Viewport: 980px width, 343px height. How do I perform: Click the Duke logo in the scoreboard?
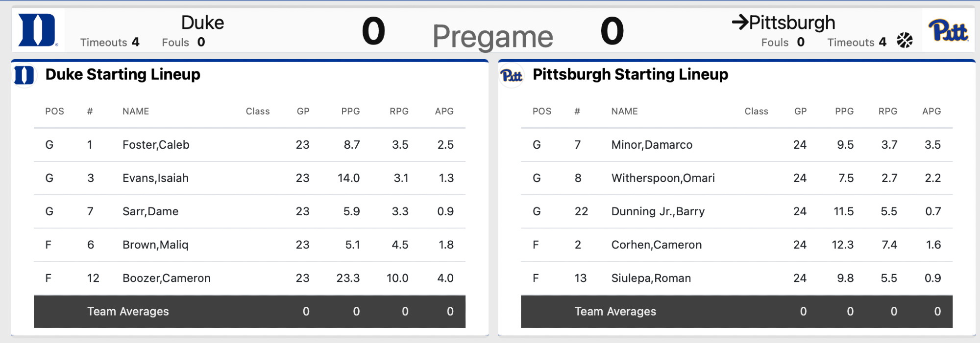(37, 30)
